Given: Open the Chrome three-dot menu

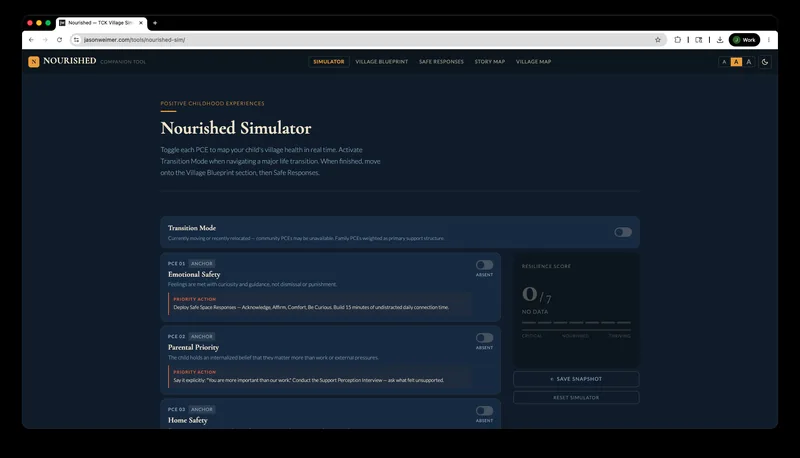Looking at the screenshot, I should pos(768,40).
